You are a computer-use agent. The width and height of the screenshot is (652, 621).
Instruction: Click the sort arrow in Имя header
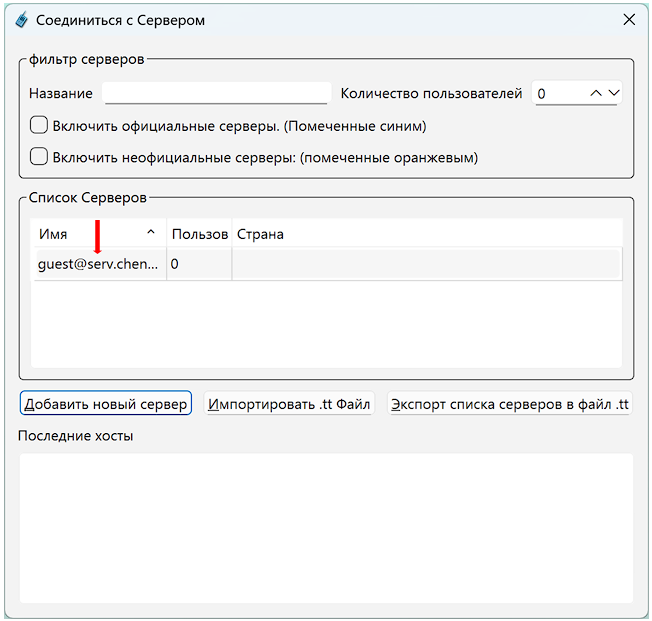[x=151, y=232]
